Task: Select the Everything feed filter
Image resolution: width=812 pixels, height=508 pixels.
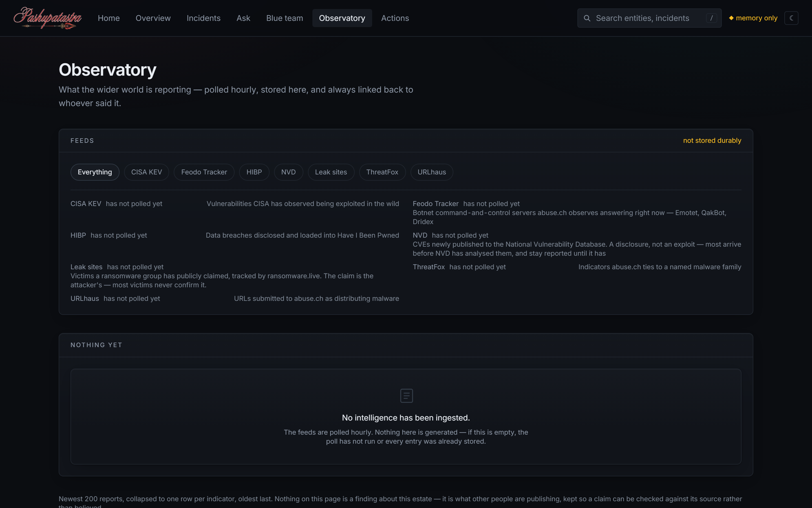Action: [x=95, y=172]
